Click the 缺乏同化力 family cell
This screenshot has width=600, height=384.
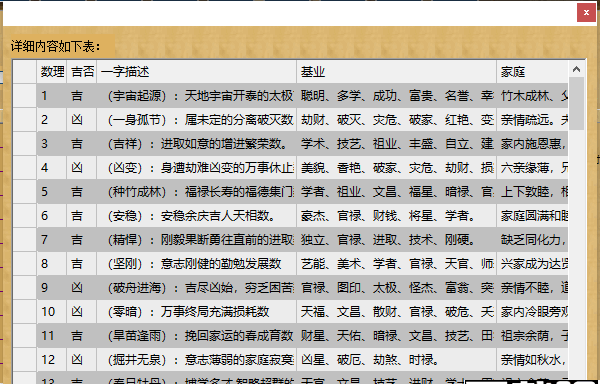pyautogui.click(x=533, y=240)
